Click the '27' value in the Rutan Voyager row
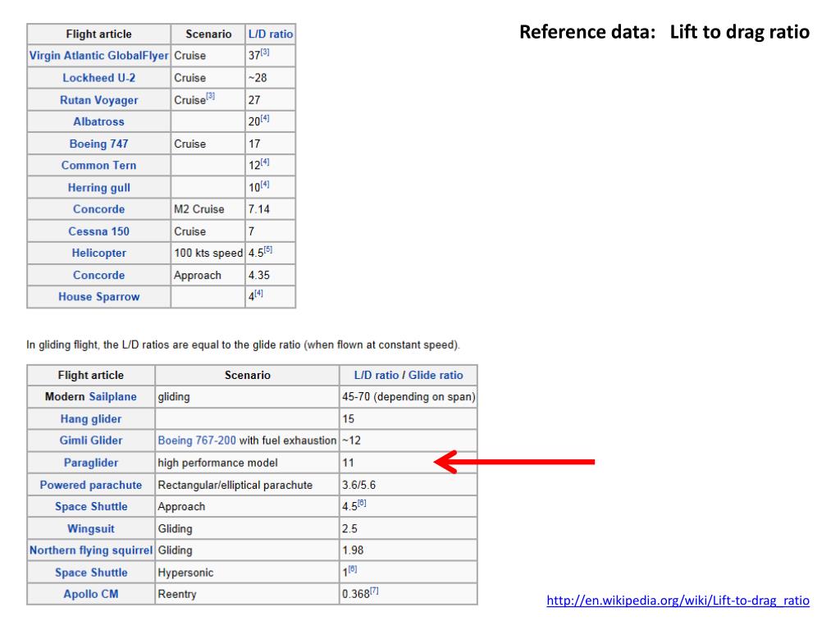 254,100
